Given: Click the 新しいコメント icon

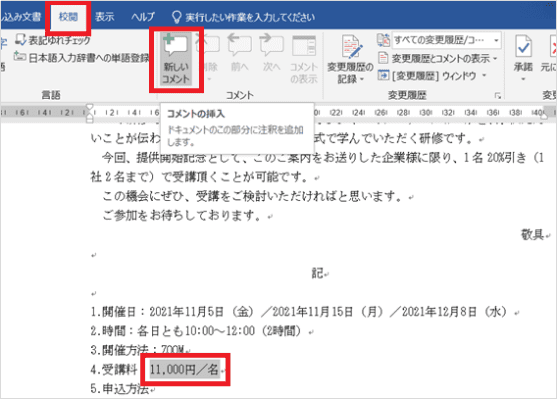Looking at the screenshot, I should (x=176, y=59).
